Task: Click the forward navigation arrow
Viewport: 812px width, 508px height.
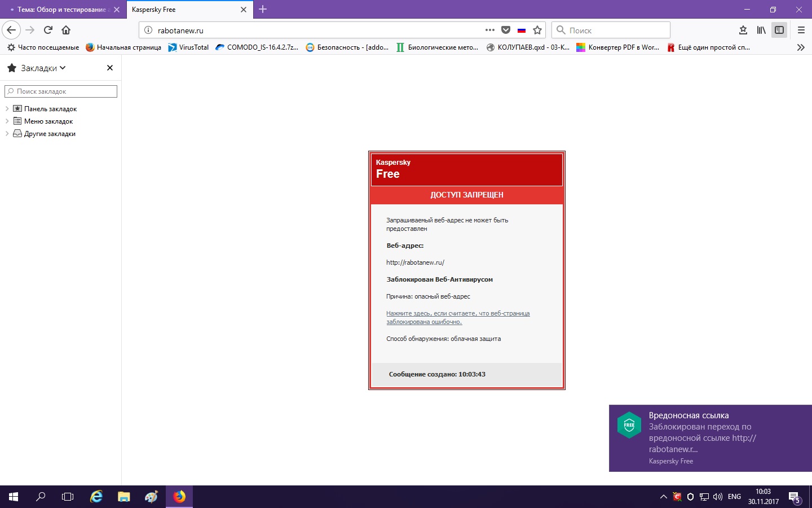Action: point(30,30)
